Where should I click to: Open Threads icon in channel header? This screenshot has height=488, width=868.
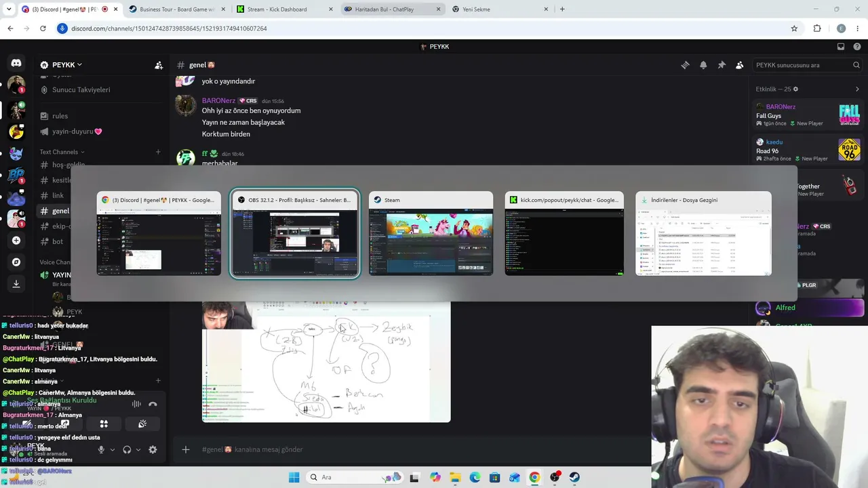click(685, 65)
